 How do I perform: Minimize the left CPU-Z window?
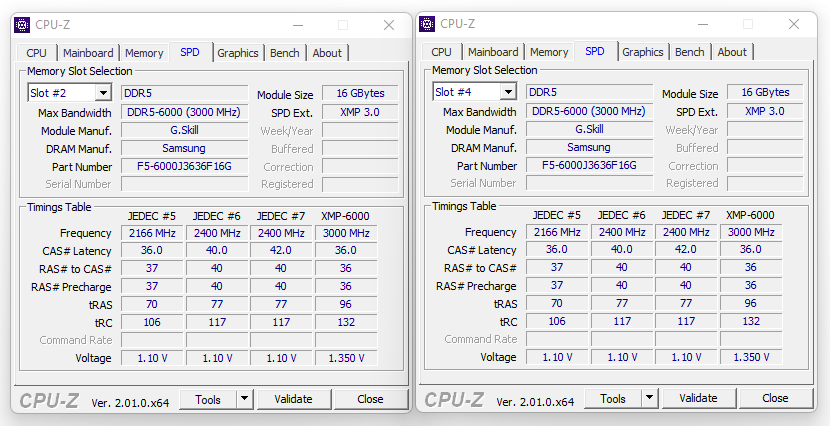click(x=298, y=25)
